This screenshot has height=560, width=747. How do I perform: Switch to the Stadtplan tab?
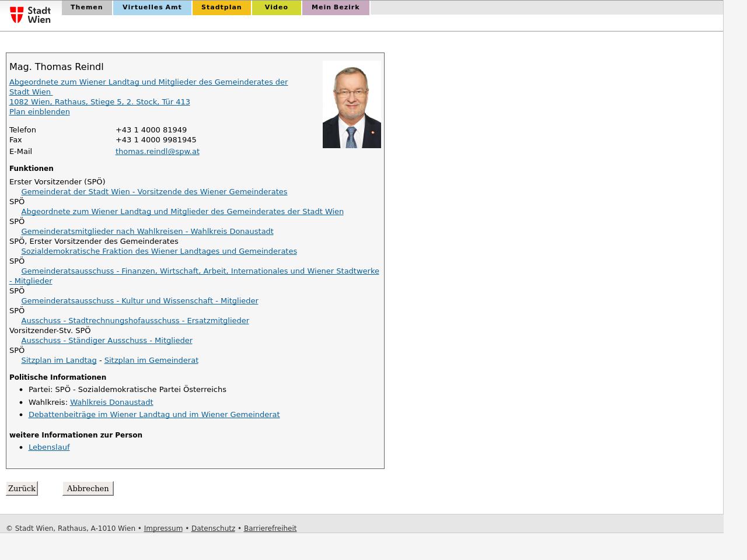[222, 8]
